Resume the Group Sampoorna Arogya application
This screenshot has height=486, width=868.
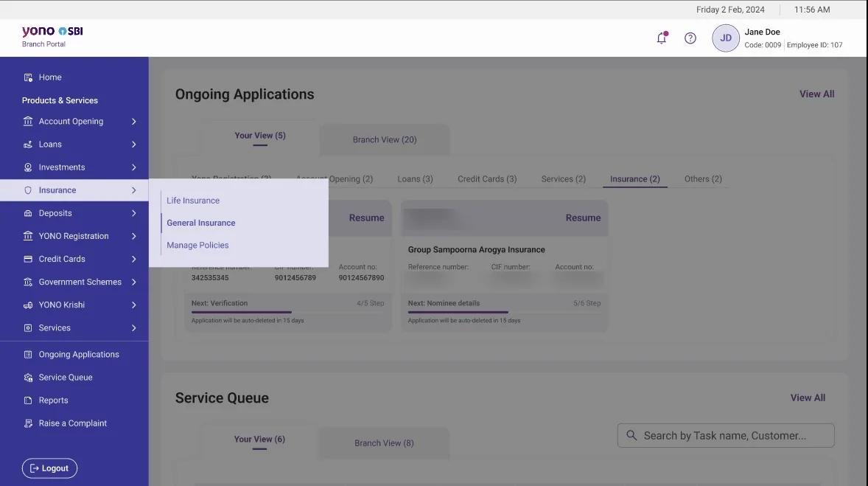(x=583, y=218)
